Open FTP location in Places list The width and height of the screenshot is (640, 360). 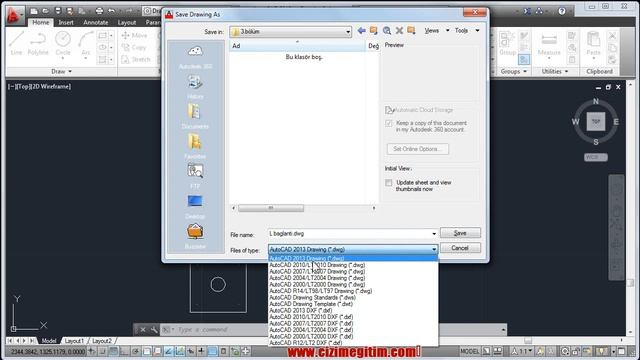click(x=195, y=176)
